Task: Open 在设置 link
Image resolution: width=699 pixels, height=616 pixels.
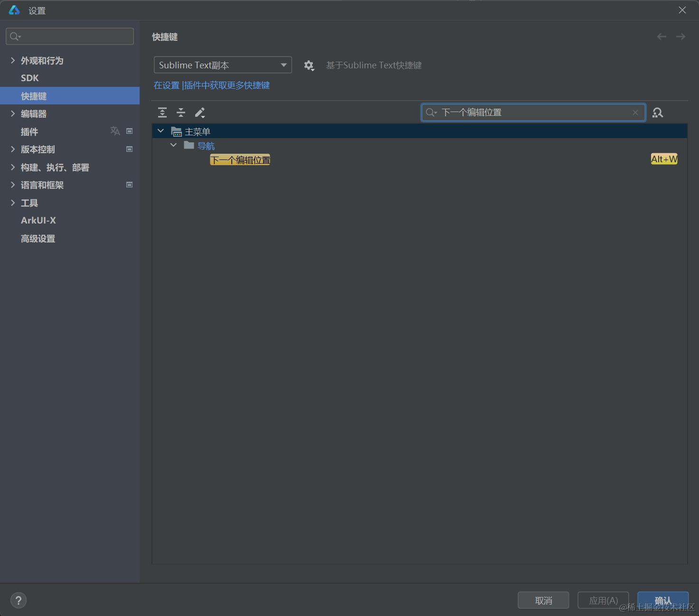Action: click(167, 85)
